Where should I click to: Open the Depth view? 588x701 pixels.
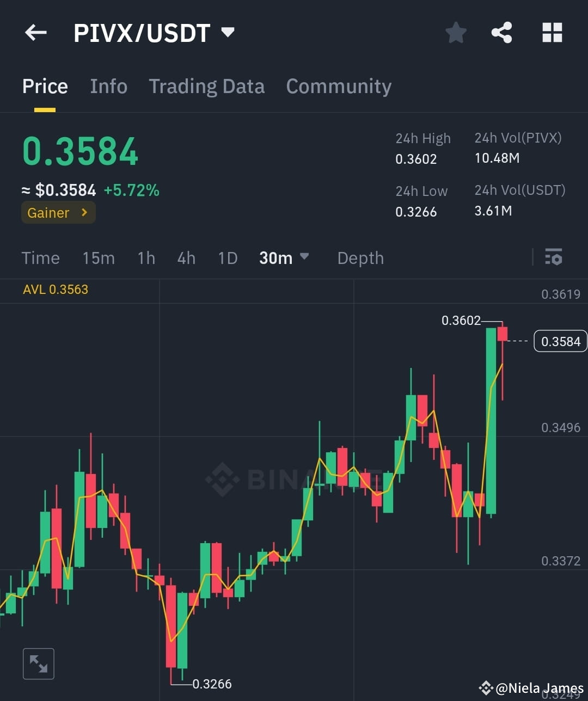360,258
